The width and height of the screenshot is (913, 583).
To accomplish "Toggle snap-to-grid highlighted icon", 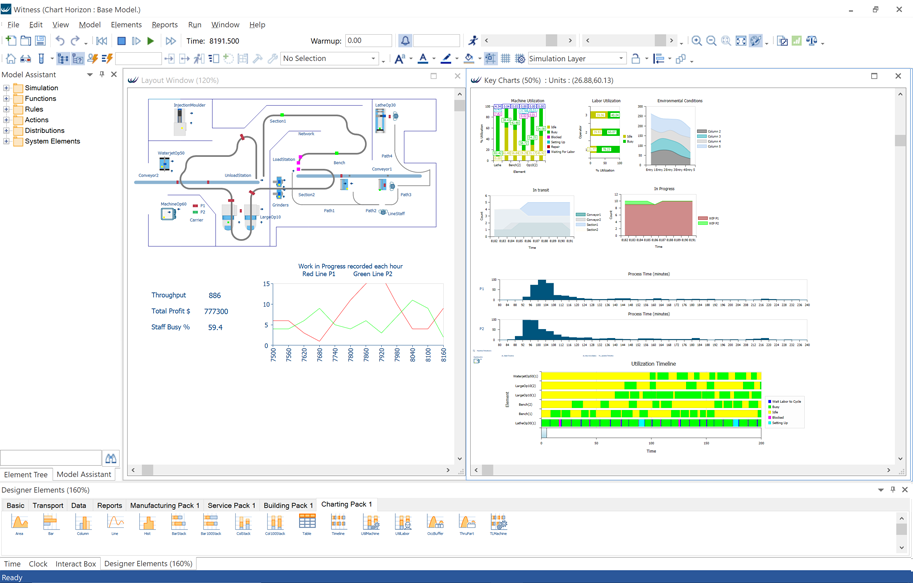I will (490, 58).
